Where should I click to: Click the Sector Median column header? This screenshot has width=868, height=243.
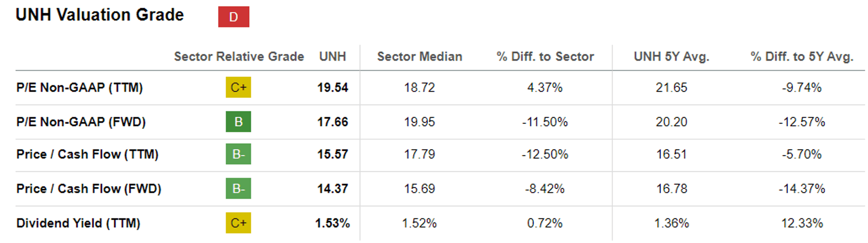420,56
